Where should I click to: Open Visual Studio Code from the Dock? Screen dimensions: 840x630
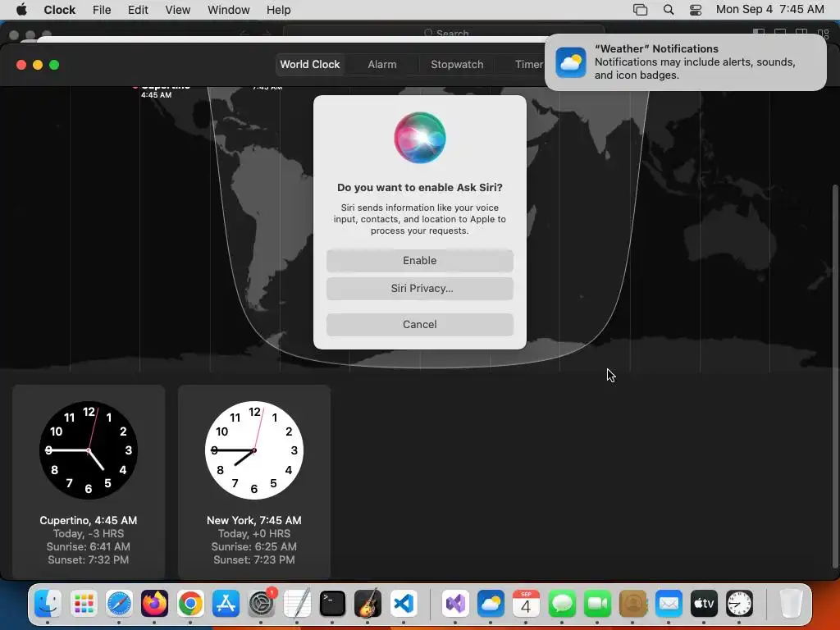(404, 604)
